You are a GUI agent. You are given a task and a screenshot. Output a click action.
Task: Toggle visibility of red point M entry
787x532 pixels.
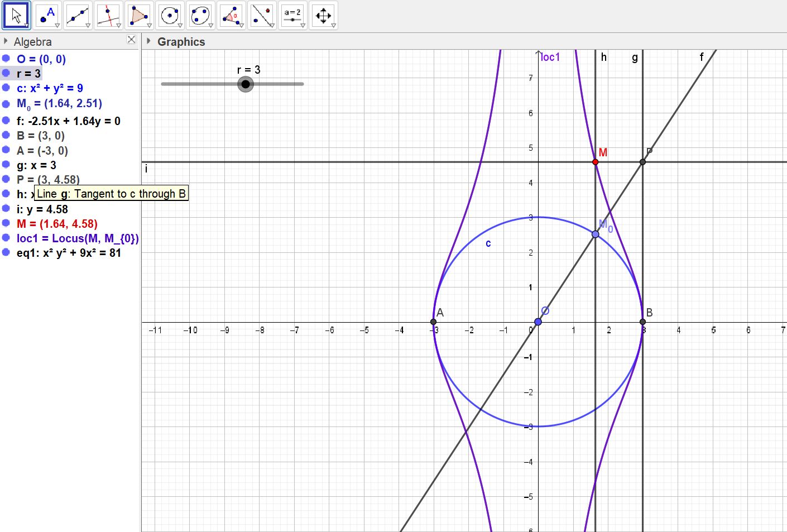[x=6, y=223]
